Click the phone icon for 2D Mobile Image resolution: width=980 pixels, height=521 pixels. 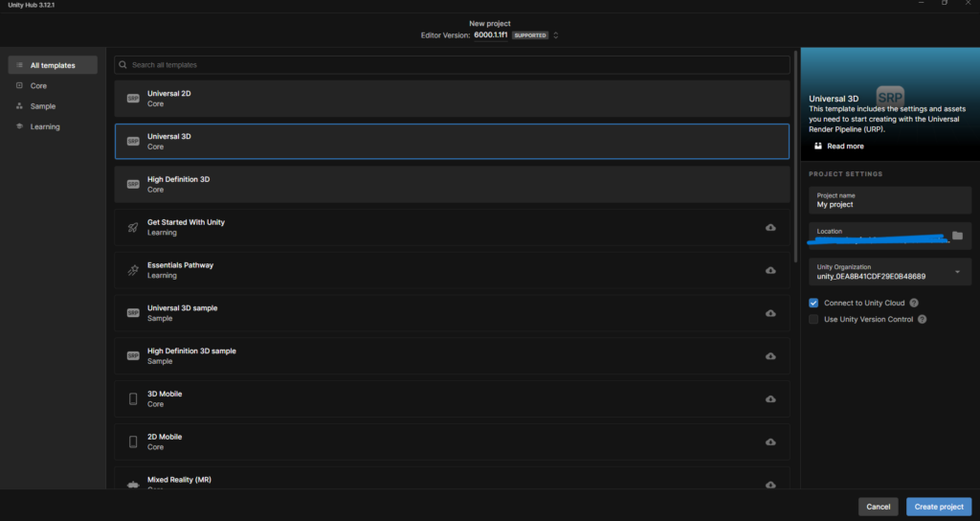tap(133, 442)
